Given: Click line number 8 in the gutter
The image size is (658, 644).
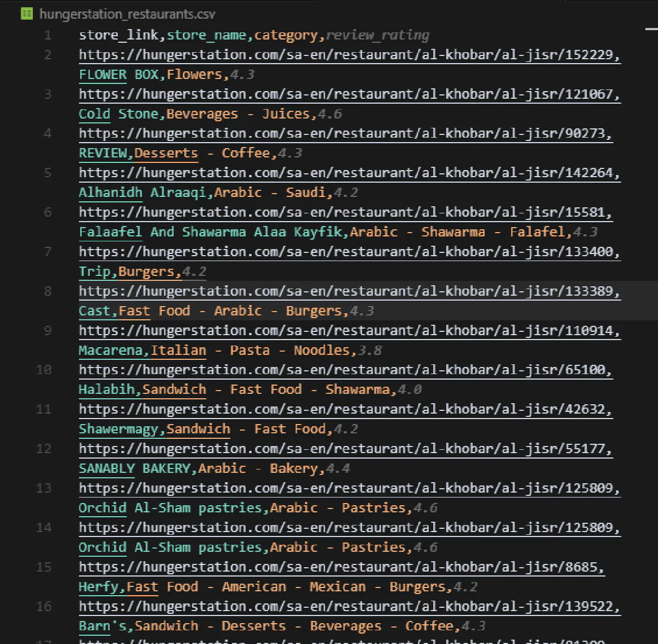Looking at the screenshot, I should coord(48,291).
